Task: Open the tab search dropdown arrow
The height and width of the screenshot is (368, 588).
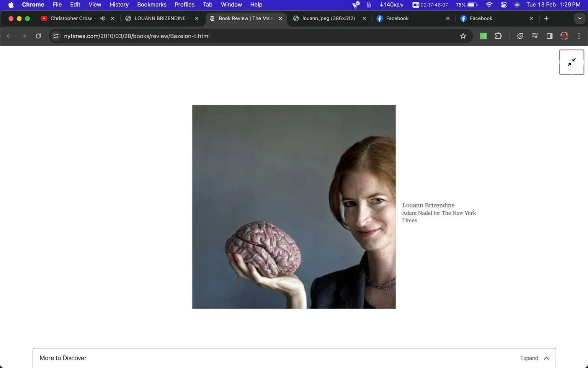Action: (580, 18)
